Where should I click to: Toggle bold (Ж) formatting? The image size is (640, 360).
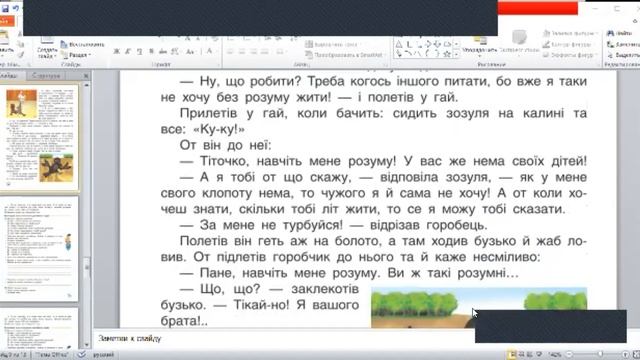click(117, 51)
